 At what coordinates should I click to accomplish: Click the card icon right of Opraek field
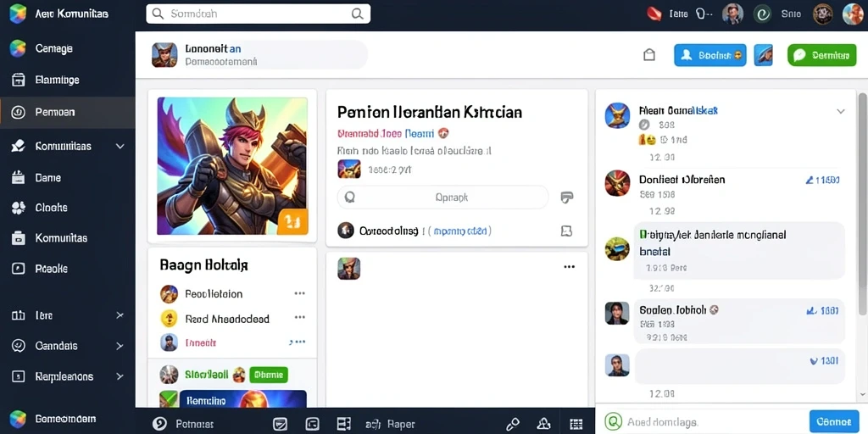point(567,197)
